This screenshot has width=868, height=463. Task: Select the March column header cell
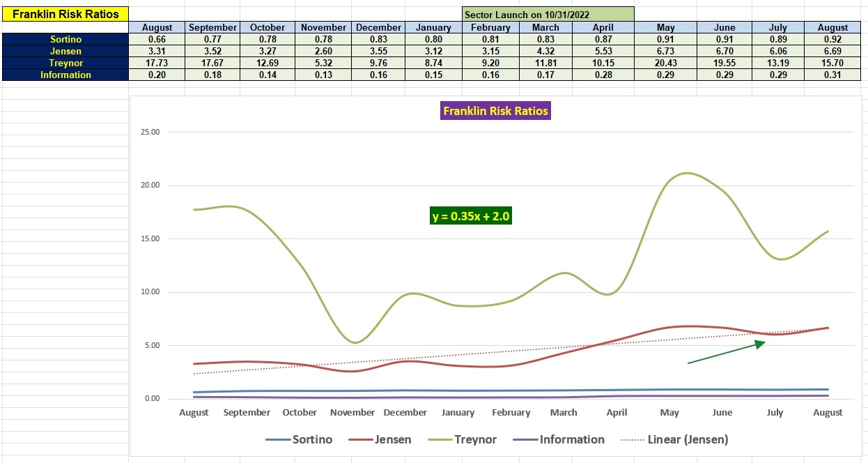point(545,27)
